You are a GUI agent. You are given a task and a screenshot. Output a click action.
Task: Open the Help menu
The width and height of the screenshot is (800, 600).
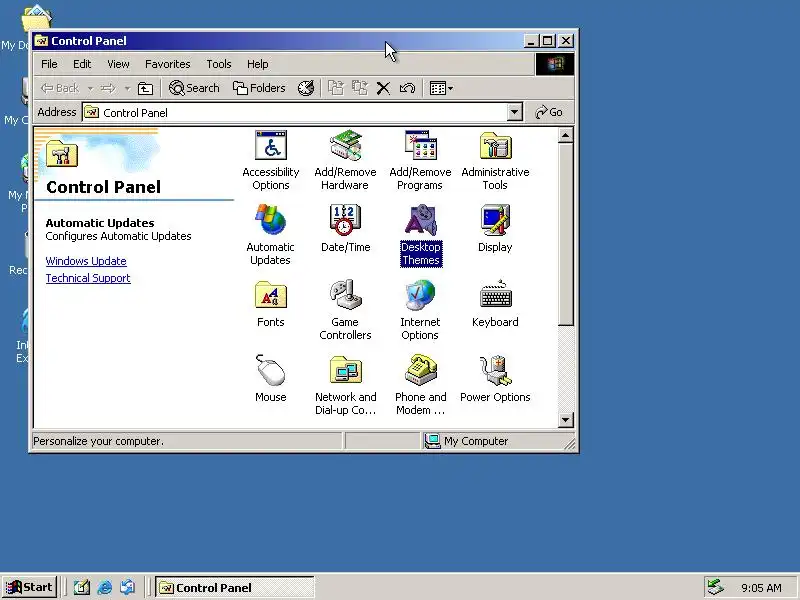pyautogui.click(x=257, y=64)
